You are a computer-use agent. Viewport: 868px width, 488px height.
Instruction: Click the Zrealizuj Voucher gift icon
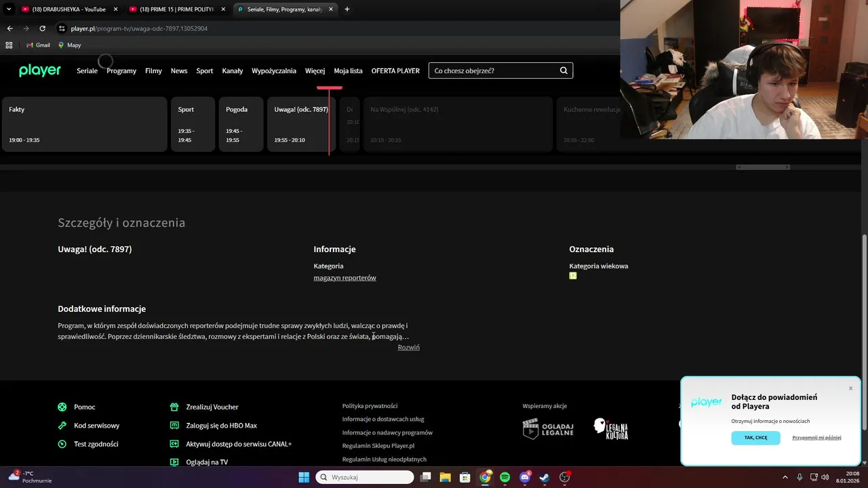[x=174, y=407]
